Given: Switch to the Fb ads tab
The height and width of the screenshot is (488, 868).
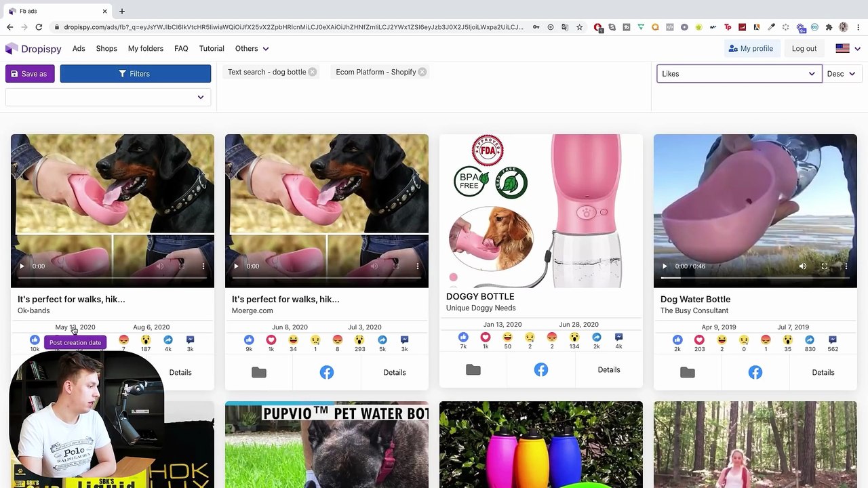Looking at the screenshot, I should coord(58,11).
